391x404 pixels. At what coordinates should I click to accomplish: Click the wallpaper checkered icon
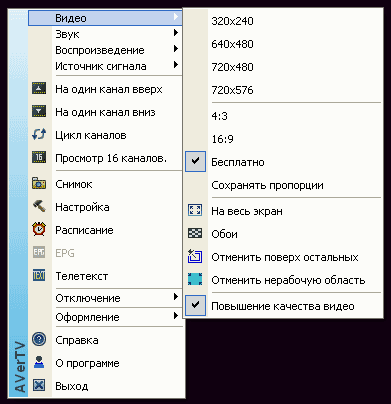[195, 233]
